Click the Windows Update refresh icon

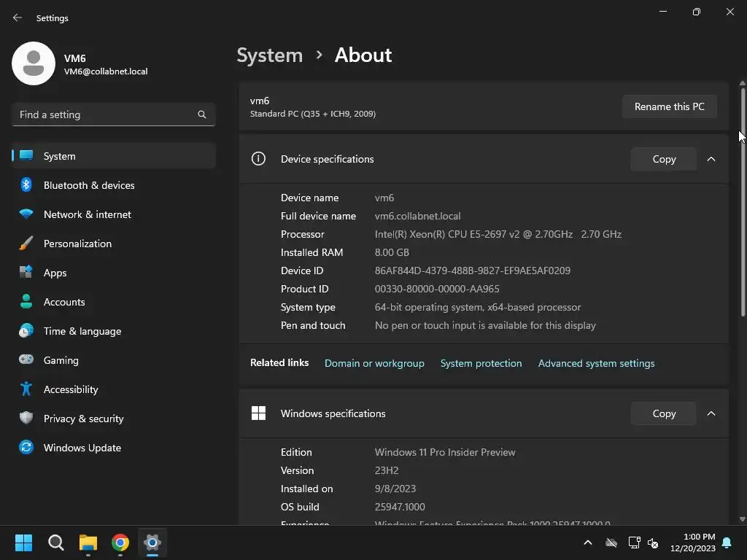tap(26, 447)
